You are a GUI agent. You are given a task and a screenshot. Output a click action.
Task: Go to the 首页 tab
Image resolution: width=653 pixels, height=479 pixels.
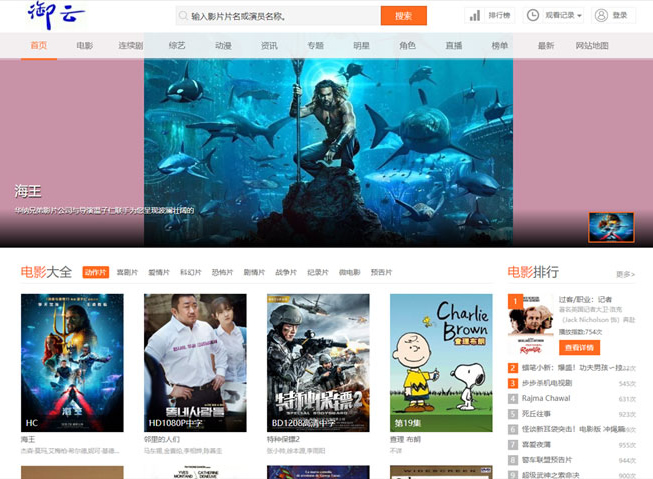pos(39,45)
